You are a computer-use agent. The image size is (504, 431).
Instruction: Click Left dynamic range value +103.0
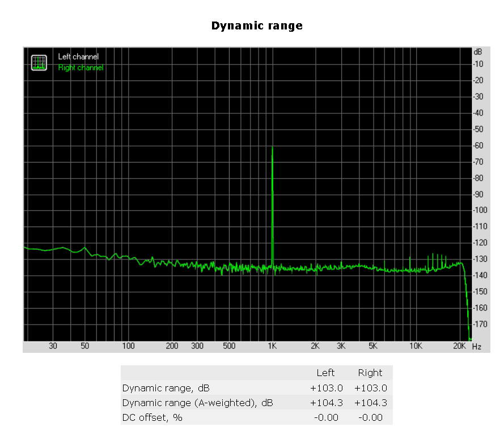[327, 388]
